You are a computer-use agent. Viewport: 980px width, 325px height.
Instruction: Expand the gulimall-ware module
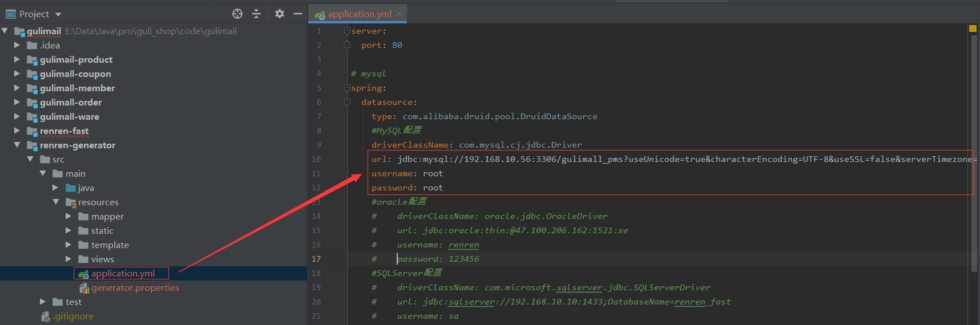coord(17,116)
